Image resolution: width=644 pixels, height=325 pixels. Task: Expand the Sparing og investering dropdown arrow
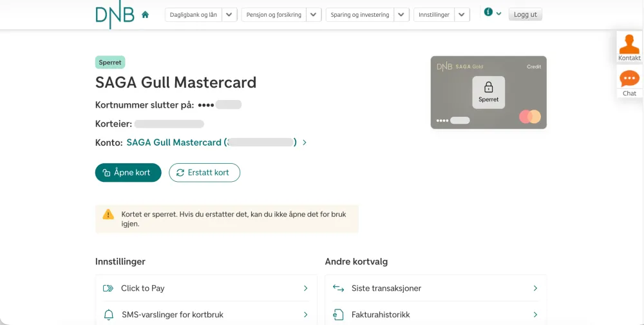click(x=401, y=15)
